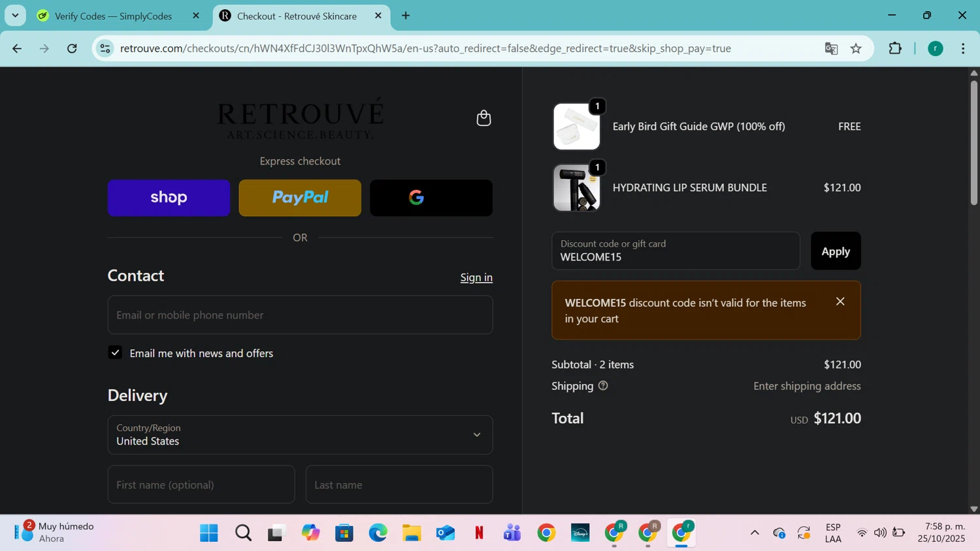Go back to the previous page
This screenshot has height=551, width=980.
(17, 48)
